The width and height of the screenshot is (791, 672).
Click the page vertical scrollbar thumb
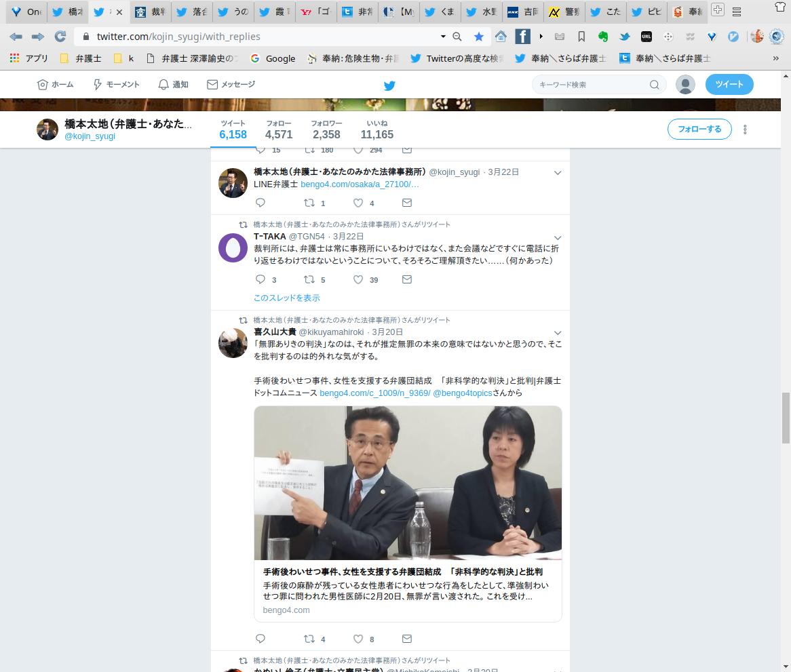(x=786, y=418)
